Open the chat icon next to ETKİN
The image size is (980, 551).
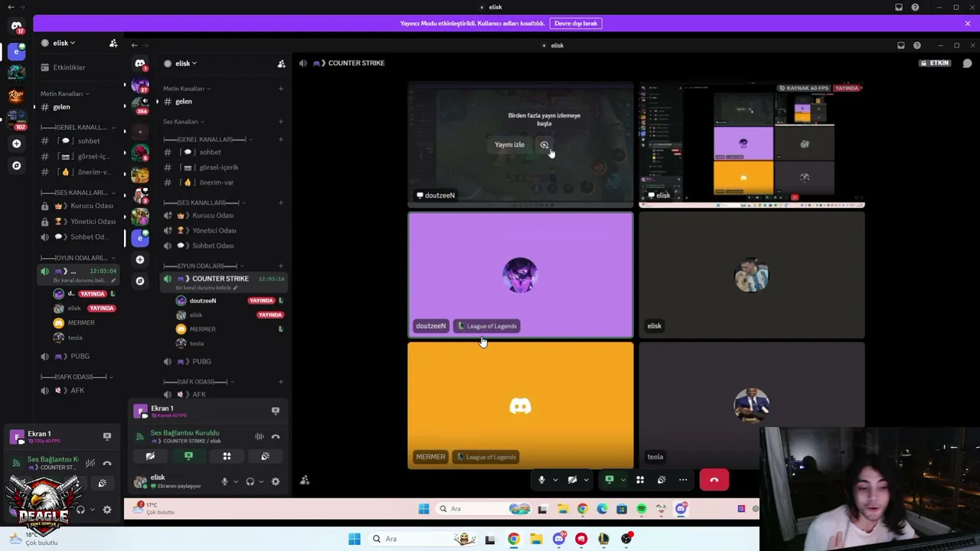point(967,63)
